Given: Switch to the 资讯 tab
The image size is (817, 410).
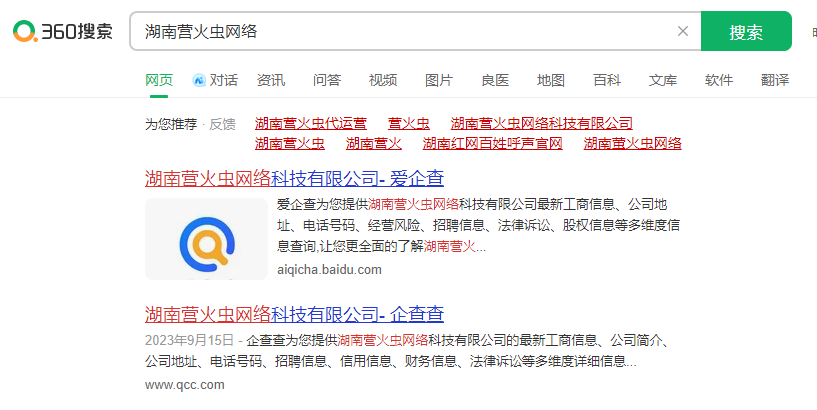Looking at the screenshot, I should tap(271, 80).
